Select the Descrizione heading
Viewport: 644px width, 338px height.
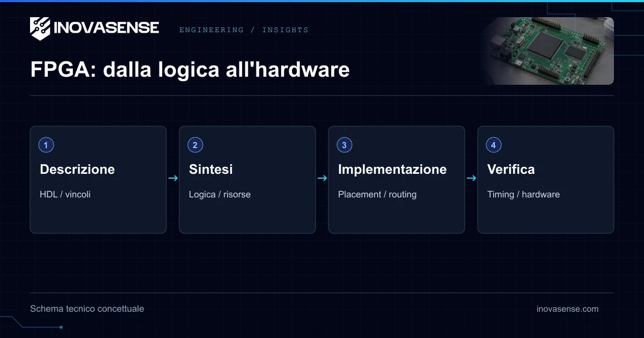[77, 170]
